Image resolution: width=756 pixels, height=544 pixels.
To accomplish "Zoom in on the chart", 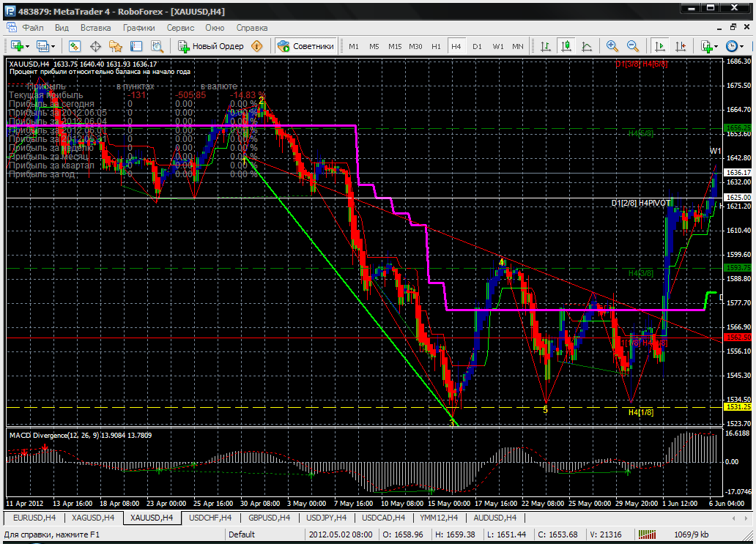I will click(612, 46).
